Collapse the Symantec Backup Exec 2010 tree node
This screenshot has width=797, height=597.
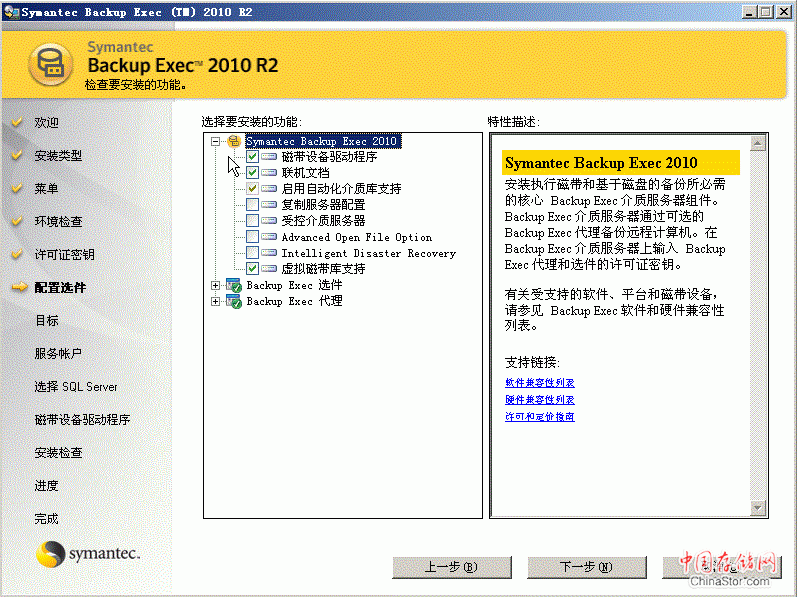pyautogui.click(x=216, y=142)
